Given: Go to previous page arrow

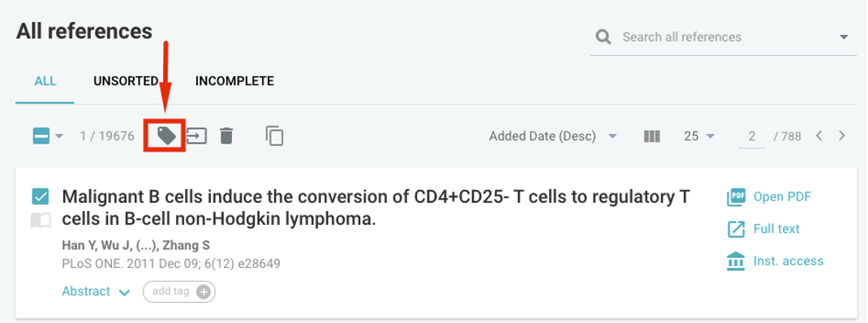Looking at the screenshot, I should pos(820,136).
